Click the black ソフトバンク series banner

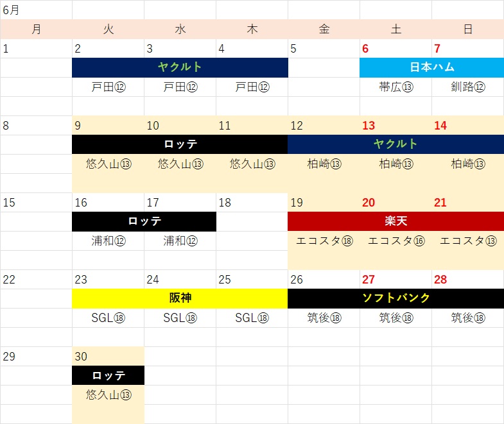pos(395,298)
